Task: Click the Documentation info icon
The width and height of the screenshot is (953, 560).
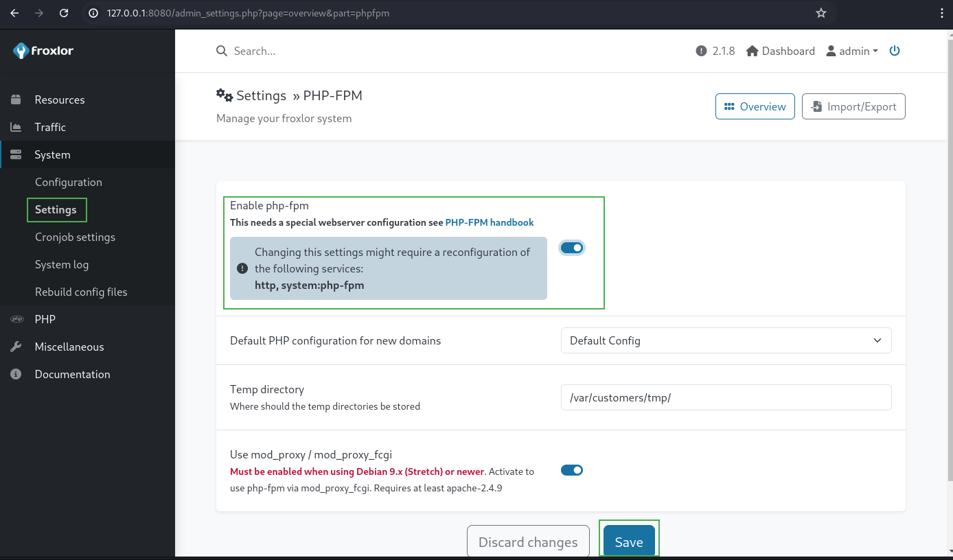Action: point(16,374)
